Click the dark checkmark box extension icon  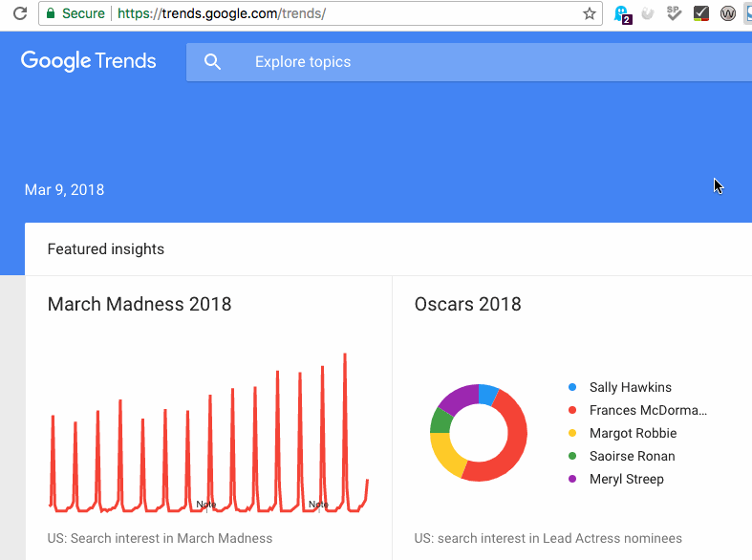click(701, 14)
